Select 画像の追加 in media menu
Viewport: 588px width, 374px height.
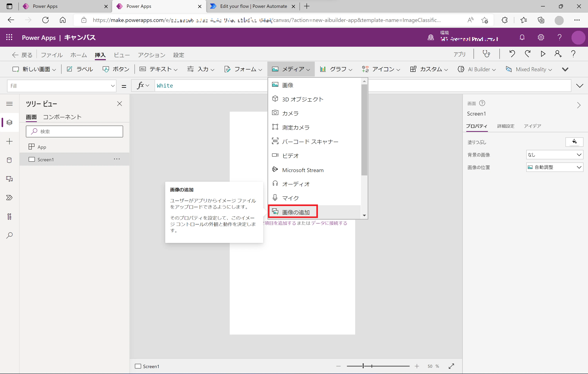point(315,212)
